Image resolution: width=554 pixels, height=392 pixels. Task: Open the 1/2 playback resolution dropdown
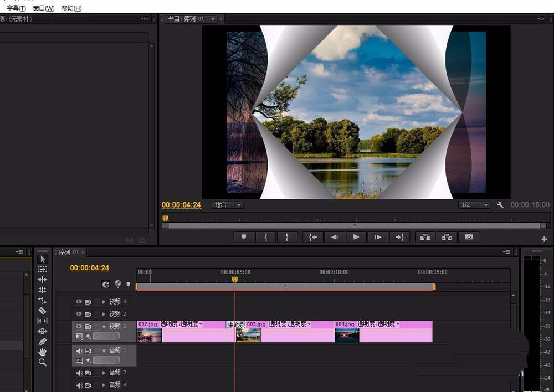coord(474,205)
